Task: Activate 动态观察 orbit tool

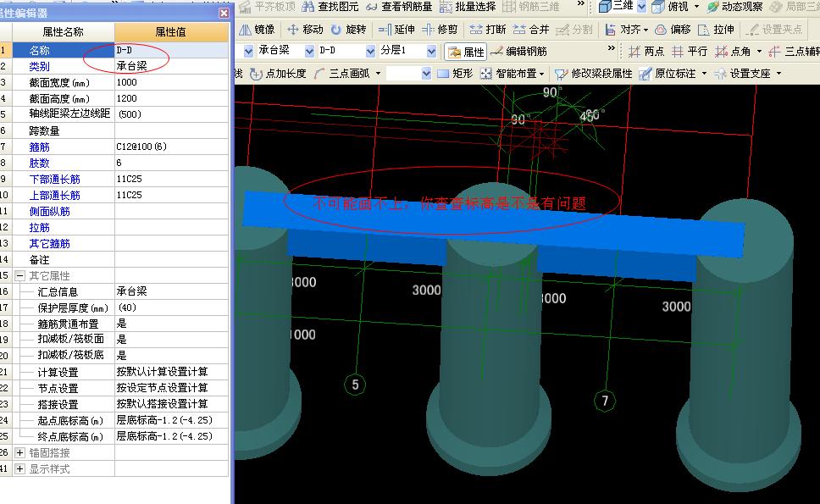Action: (x=735, y=7)
